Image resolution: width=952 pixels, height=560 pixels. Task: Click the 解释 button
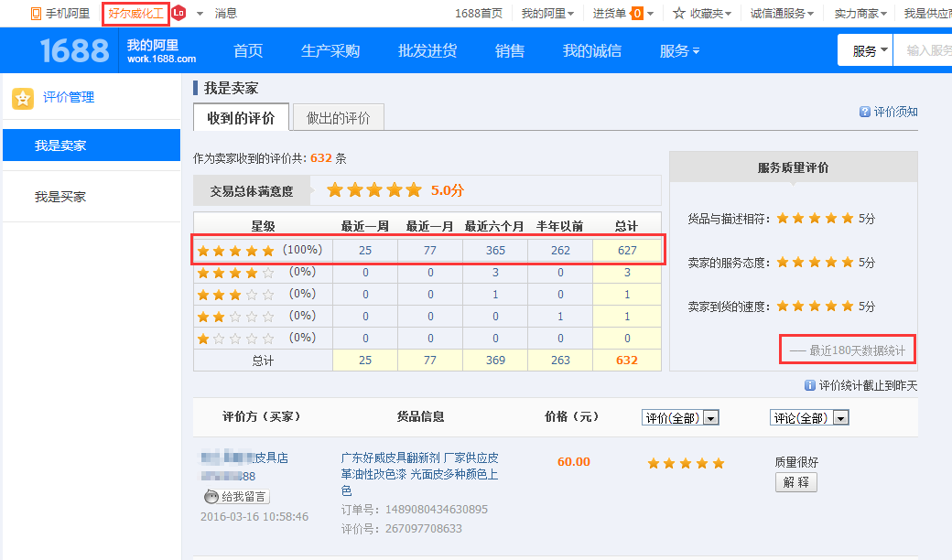pyautogui.click(x=795, y=482)
